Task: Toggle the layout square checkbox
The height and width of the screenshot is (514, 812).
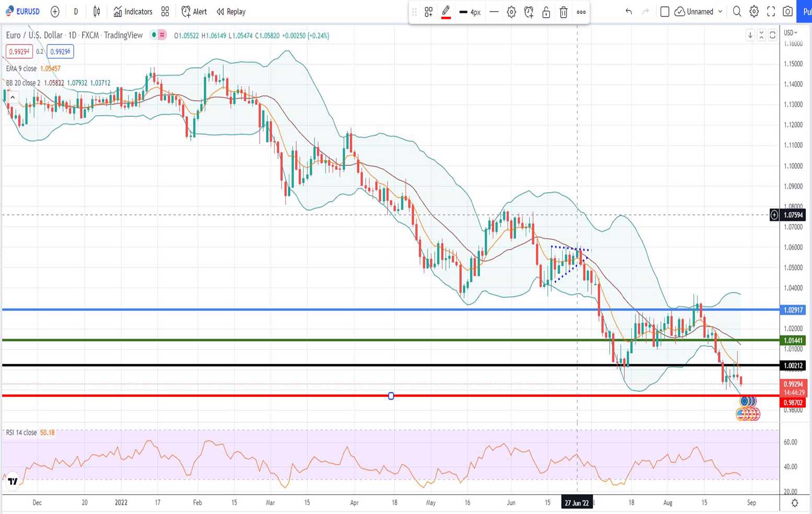Action: (665, 11)
